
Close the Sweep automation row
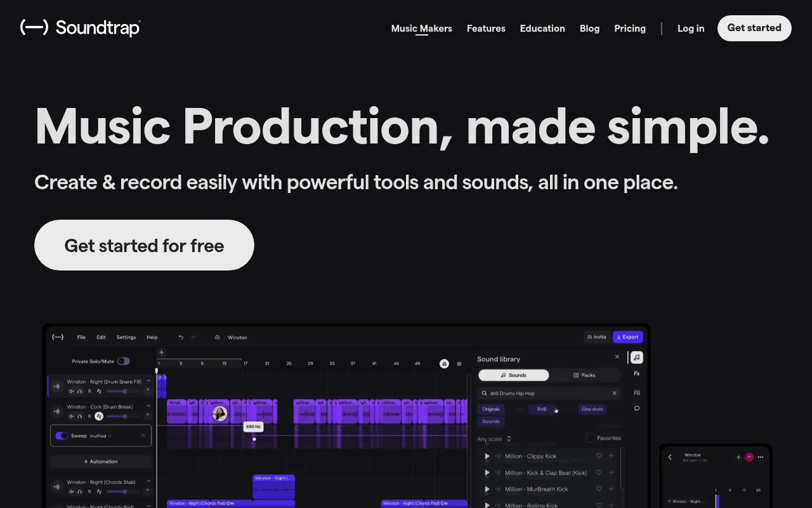point(143,436)
